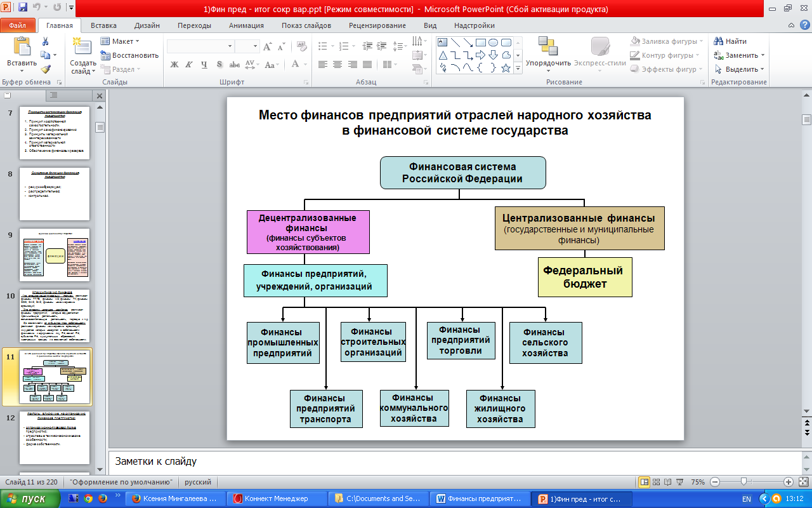Screen dimensions: 812x508
Task: Select the text box shape in gallery
Action: (x=443, y=43)
